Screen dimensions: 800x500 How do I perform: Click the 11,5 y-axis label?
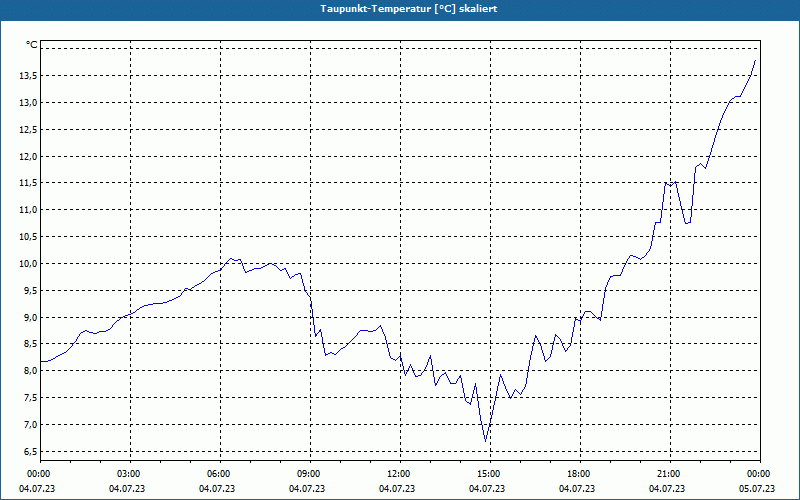pos(28,183)
